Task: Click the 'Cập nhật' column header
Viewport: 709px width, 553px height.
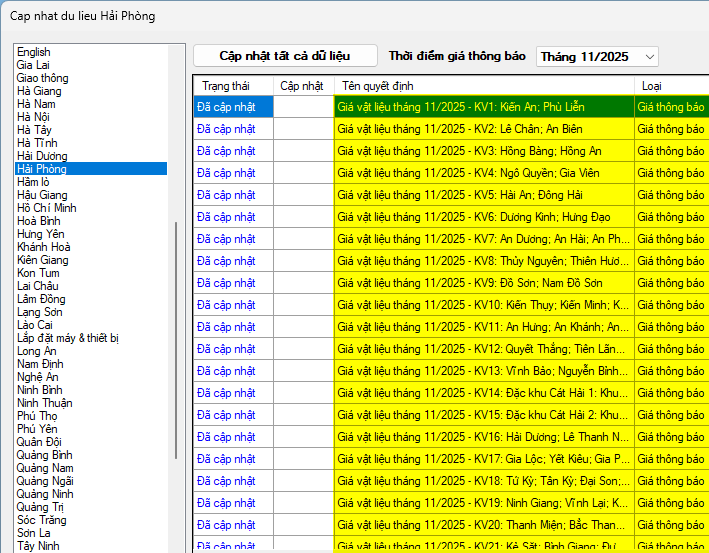Action: (302, 86)
